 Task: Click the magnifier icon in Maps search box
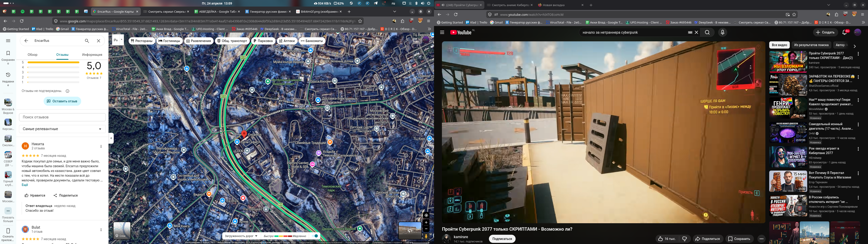[x=87, y=41]
